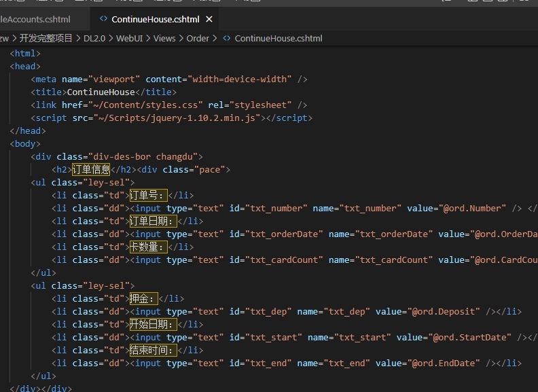Switch to the partially visible leAccounts.cshtml tab

(35, 20)
